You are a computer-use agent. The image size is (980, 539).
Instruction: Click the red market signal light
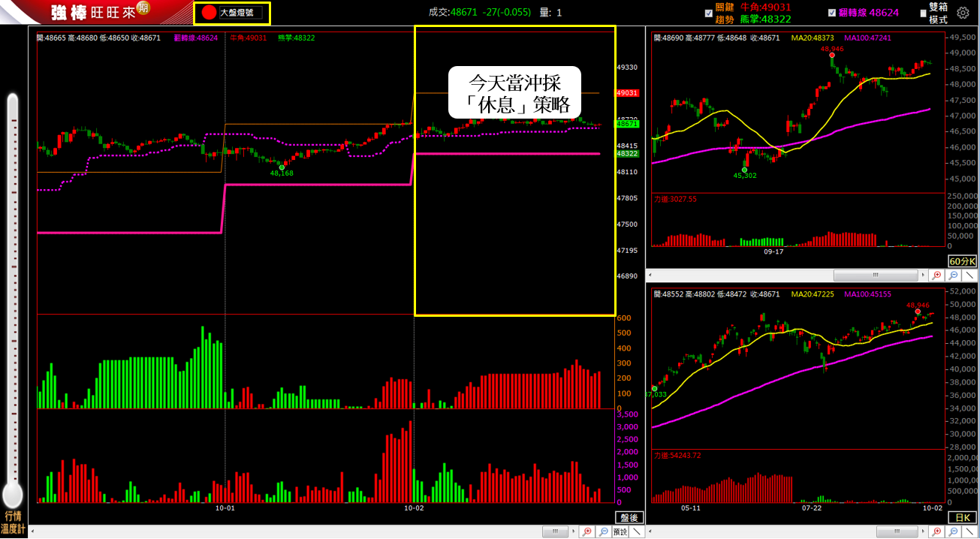tap(210, 13)
